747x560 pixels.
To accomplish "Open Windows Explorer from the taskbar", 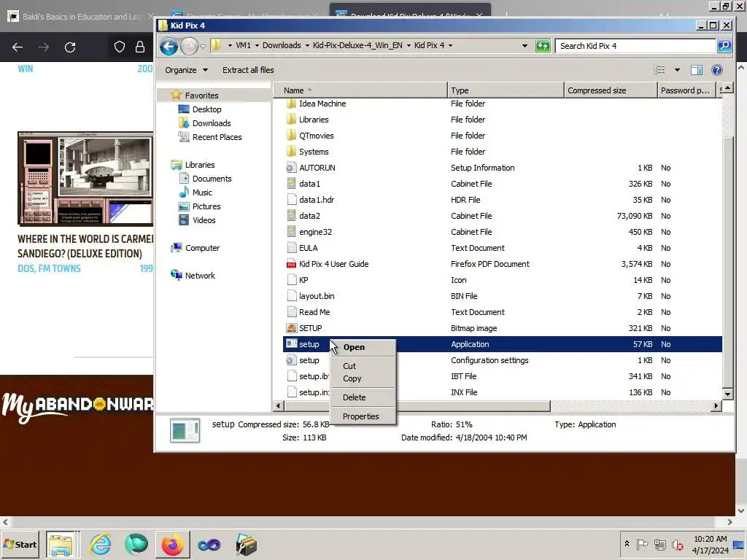I will (x=61, y=544).
